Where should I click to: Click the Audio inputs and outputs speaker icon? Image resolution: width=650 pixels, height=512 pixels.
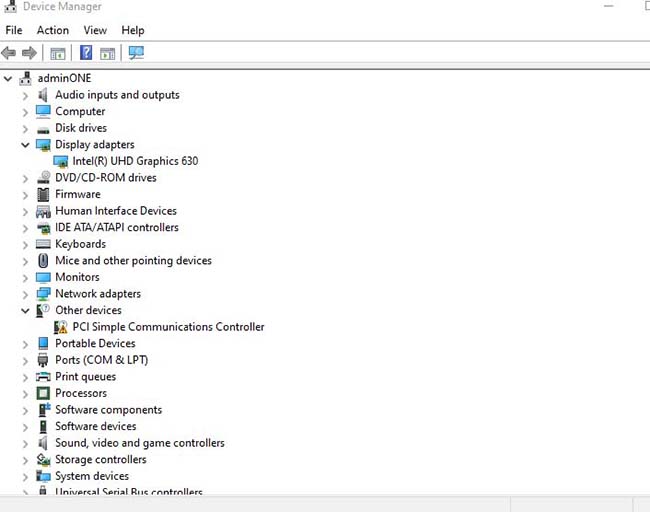click(43, 95)
